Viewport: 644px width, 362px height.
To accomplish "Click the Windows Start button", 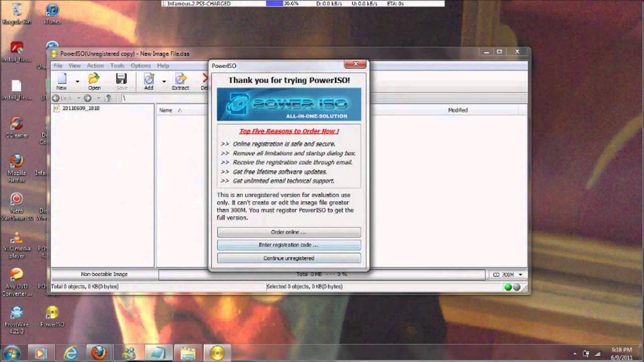I will click(x=11, y=353).
